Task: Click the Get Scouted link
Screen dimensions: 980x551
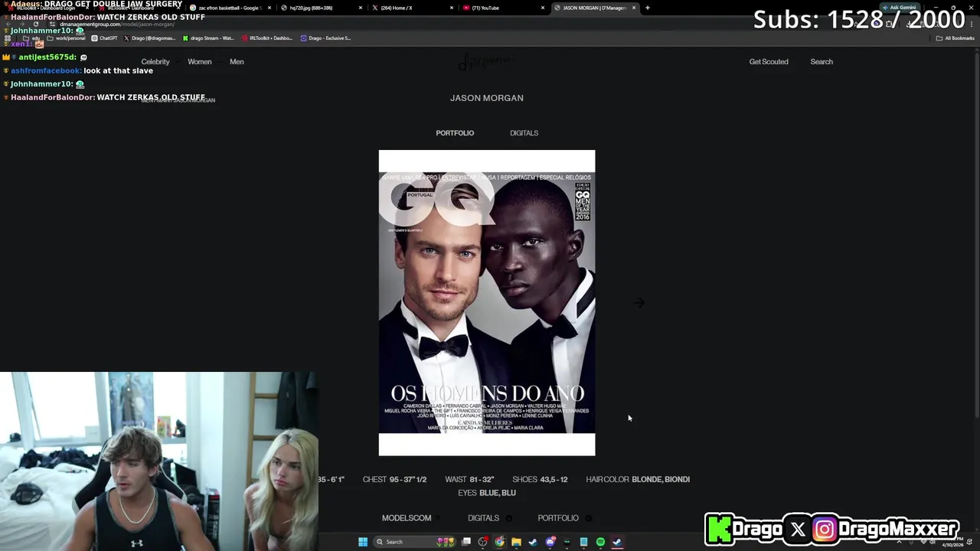Action: (769, 62)
